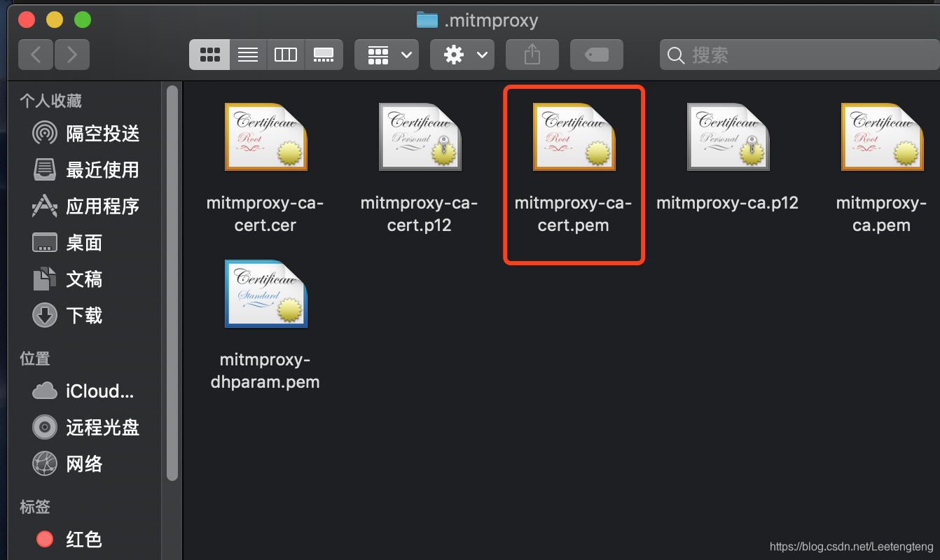Image resolution: width=940 pixels, height=560 pixels.
Task: Close the Finder window
Action: [27, 20]
